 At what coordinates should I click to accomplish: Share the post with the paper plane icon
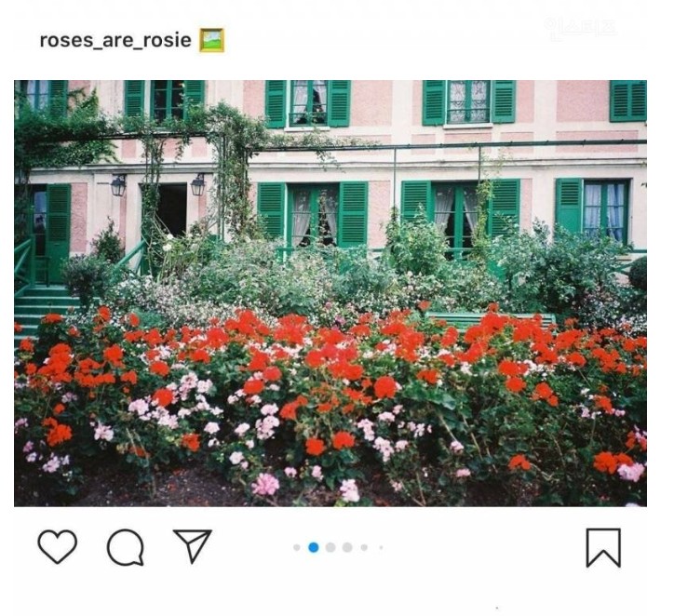[193, 545]
